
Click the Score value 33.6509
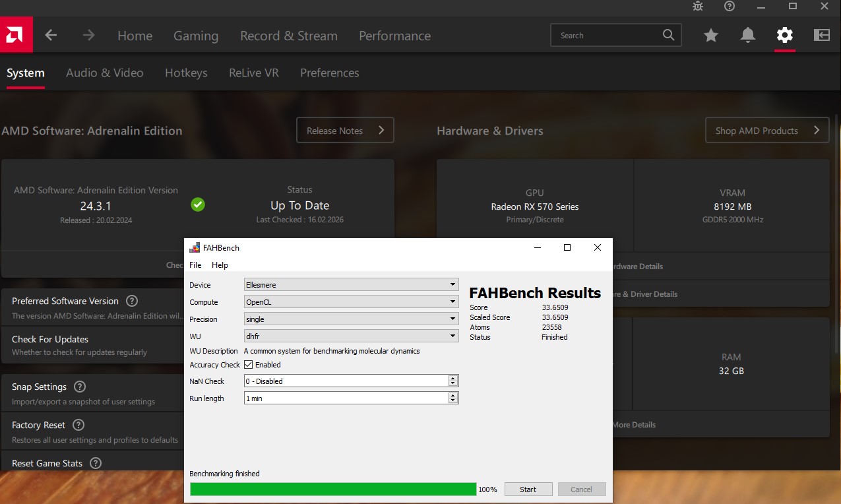coord(555,307)
